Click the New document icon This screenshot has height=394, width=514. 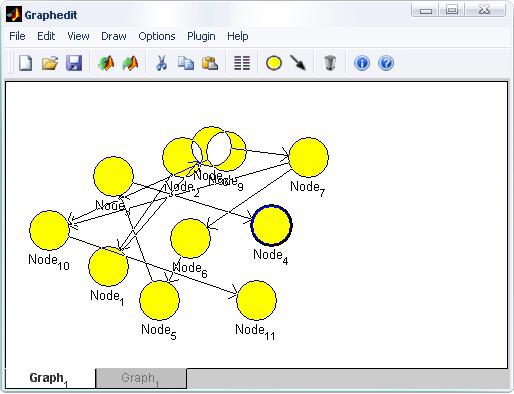[x=26, y=63]
